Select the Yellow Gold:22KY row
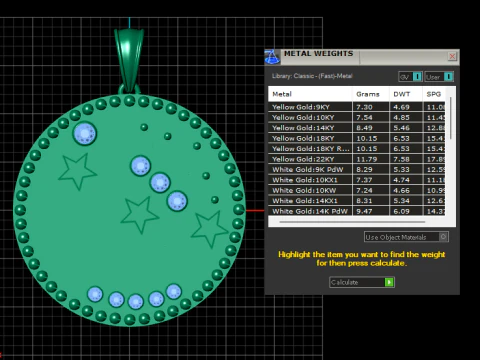480x360 pixels. tap(357, 159)
